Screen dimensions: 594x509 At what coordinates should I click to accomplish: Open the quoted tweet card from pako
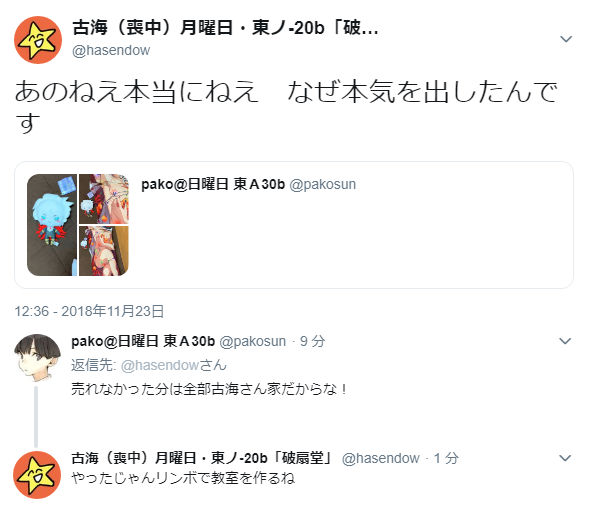click(294, 225)
